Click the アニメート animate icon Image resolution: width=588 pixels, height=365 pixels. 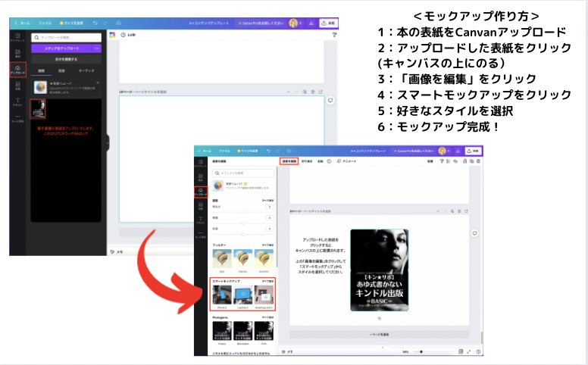339,161
